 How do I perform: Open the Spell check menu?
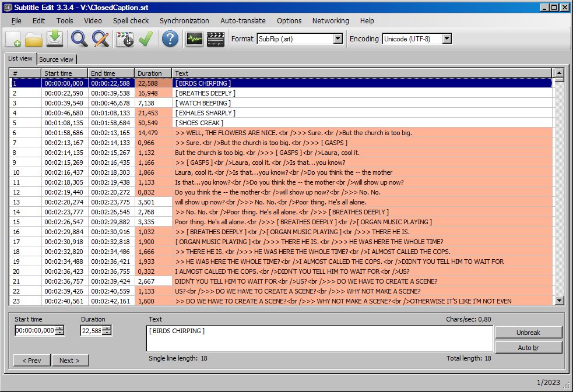[131, 21]
